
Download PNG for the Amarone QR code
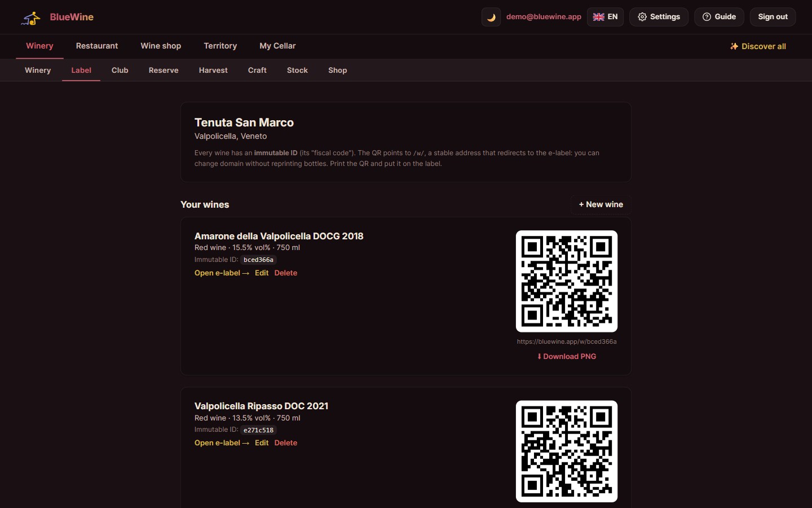tap(567, 357)
